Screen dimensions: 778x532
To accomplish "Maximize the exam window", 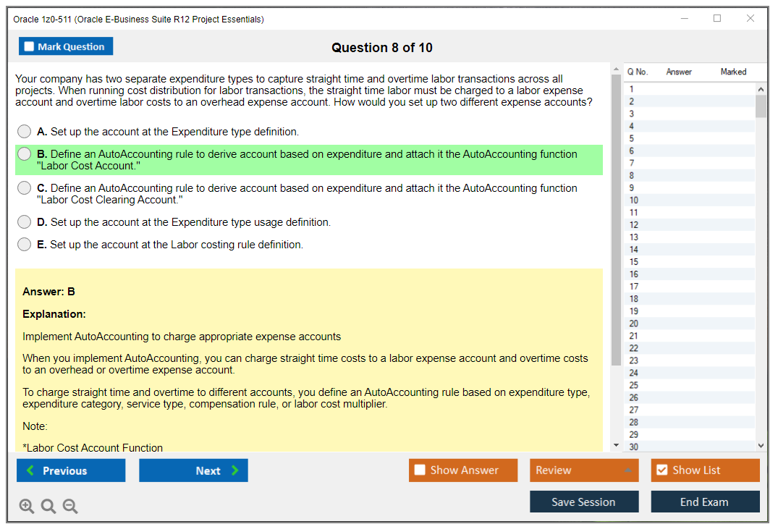I will tap(717, 19).
